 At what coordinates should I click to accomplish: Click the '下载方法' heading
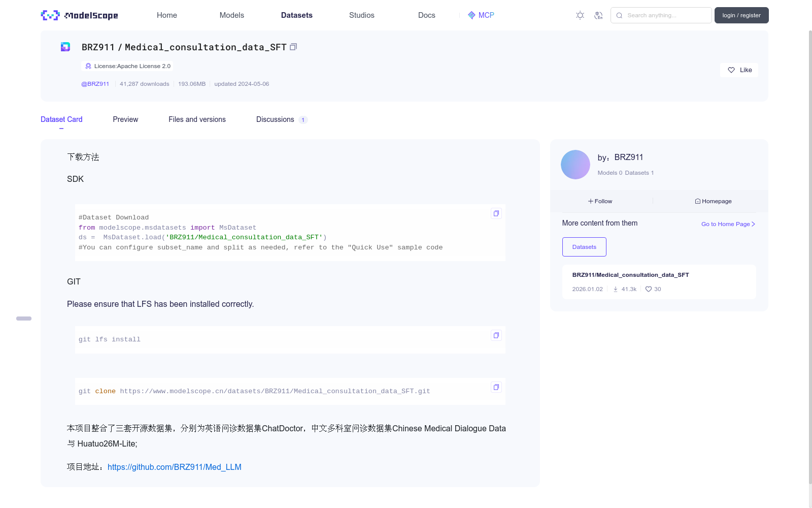83,157
